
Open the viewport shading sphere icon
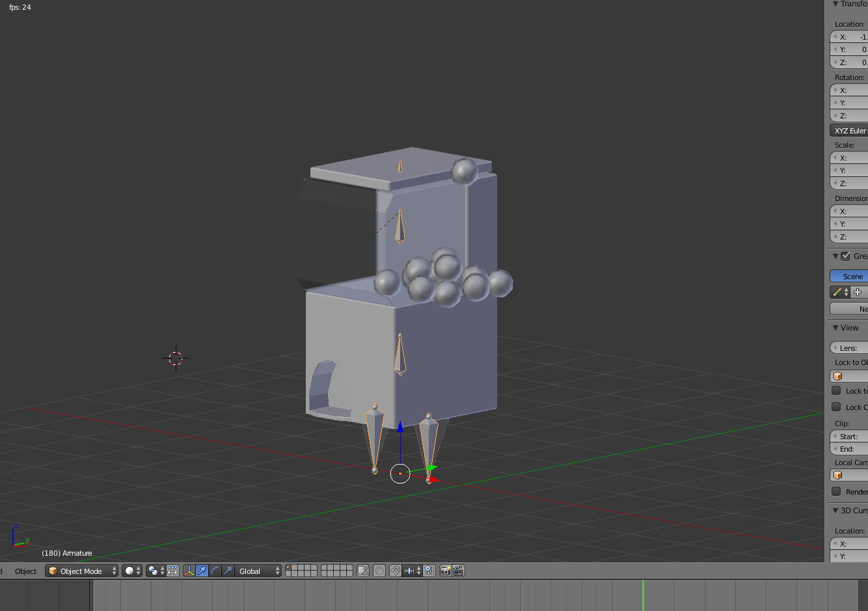coord(129,571)
